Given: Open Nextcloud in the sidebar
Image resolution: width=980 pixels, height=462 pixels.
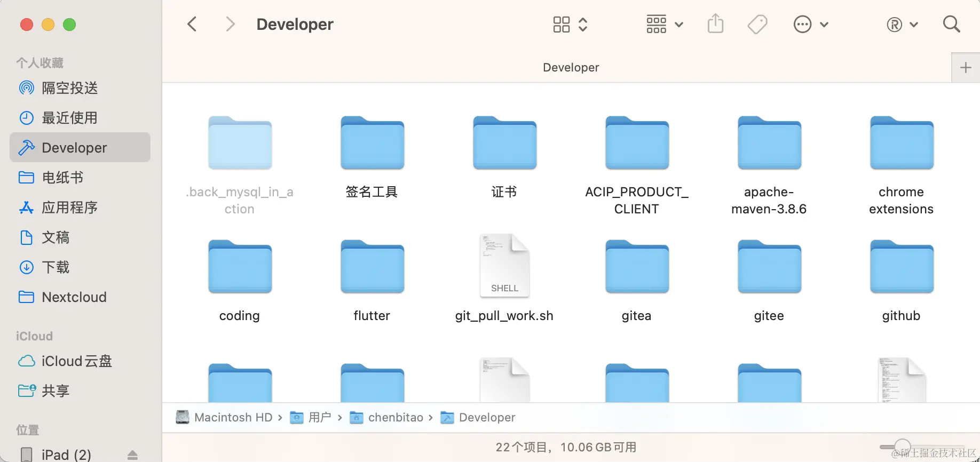Looking at the screenshot, I should [80, 297].
